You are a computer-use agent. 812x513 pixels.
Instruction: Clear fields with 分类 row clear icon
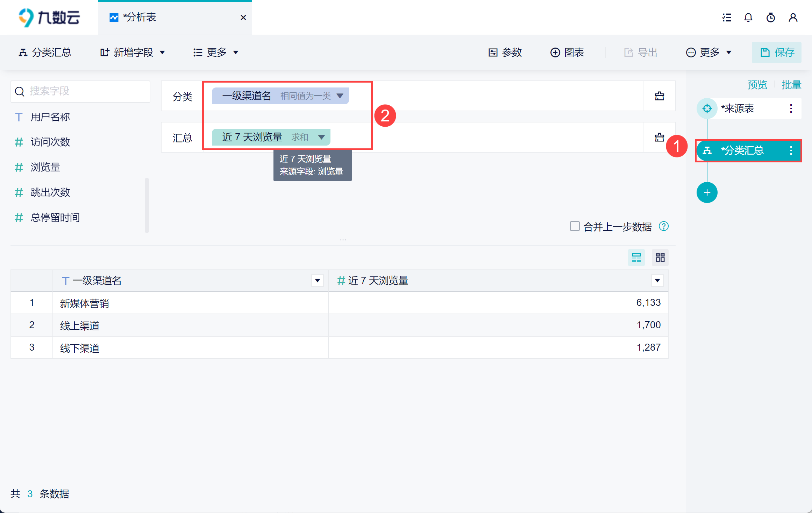pyautogui.click(x=659, y=96)
